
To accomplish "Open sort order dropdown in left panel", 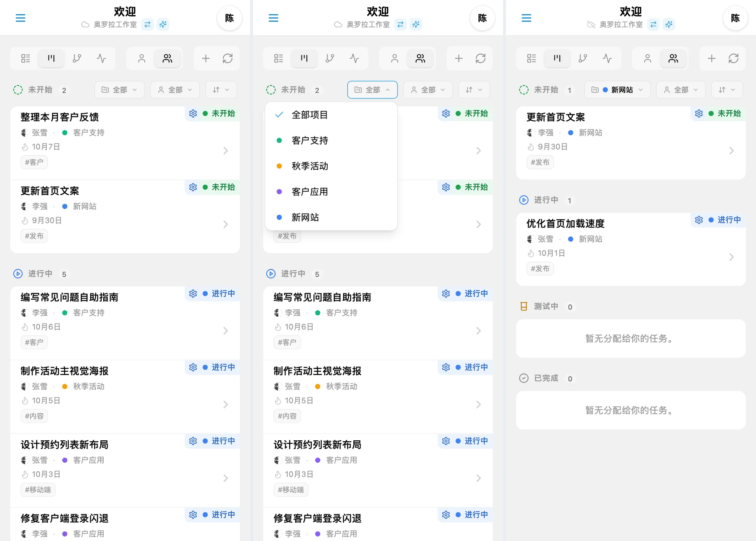I will pyautogui.click(x=221, y=90).
